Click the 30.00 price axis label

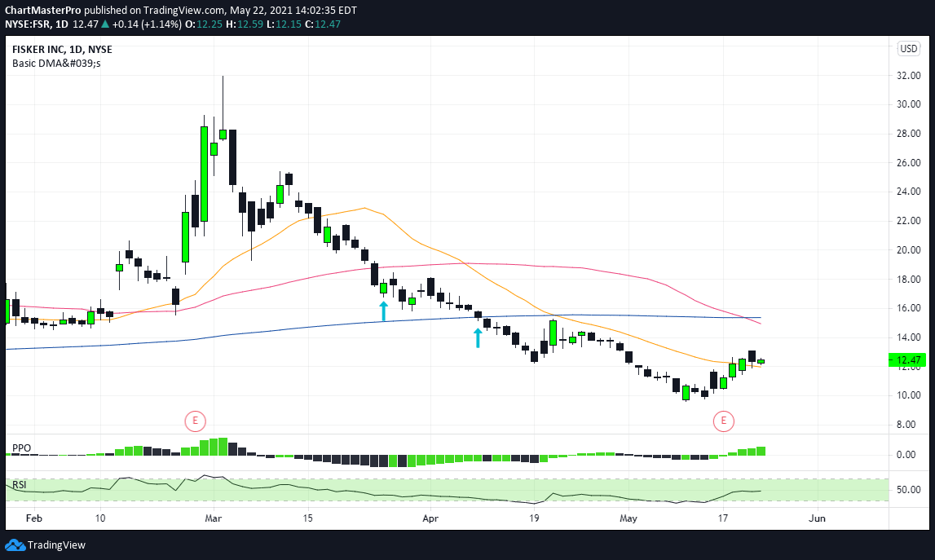click(x=909, y=104)
